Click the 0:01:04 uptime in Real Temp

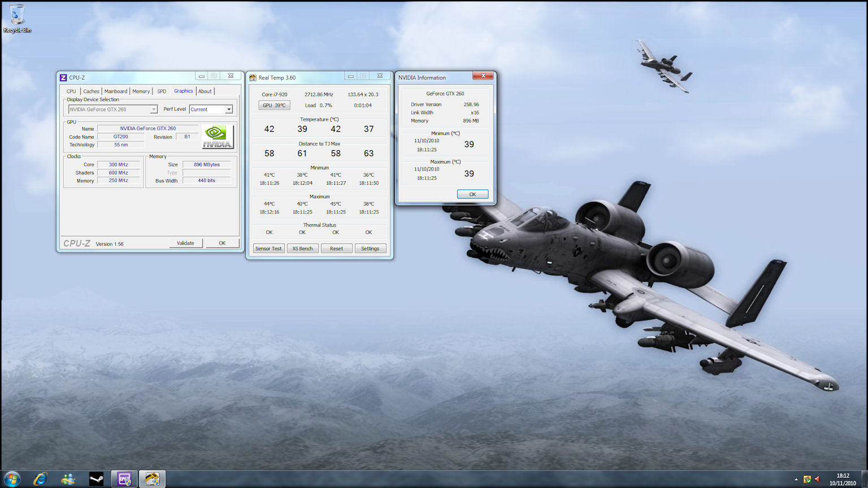(363, 105)
